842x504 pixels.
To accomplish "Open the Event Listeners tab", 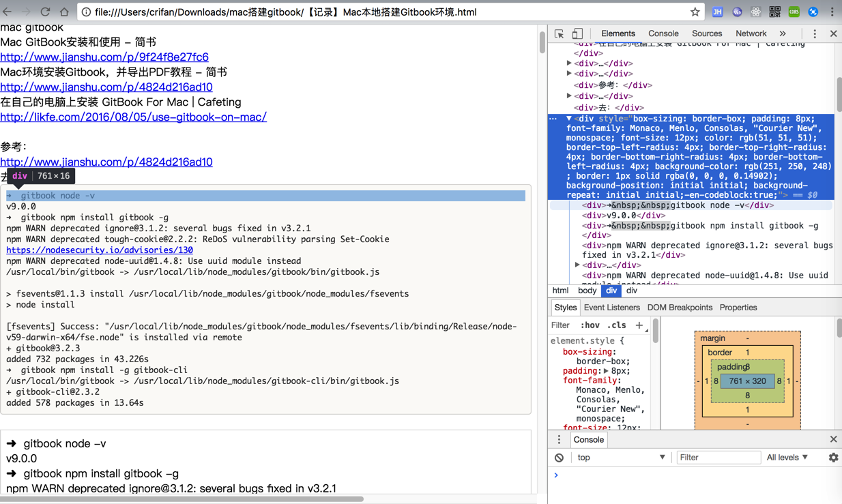I will click(611, 308).
